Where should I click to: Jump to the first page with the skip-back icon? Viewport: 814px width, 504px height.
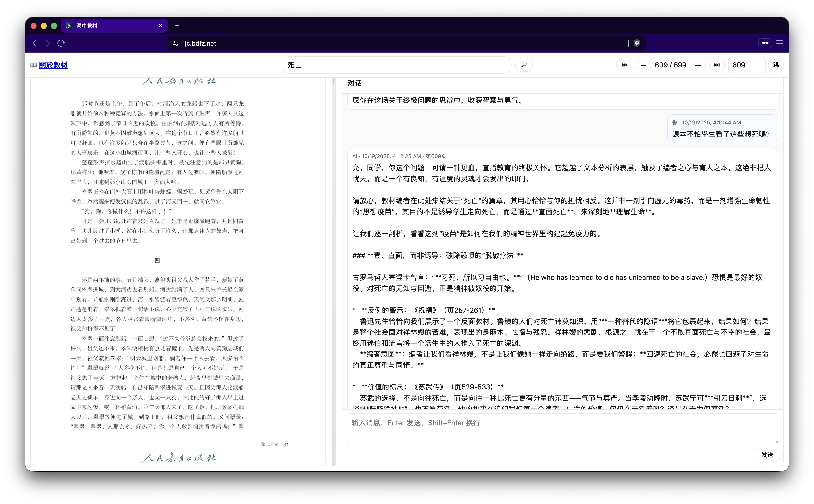(x=624, y=65)
